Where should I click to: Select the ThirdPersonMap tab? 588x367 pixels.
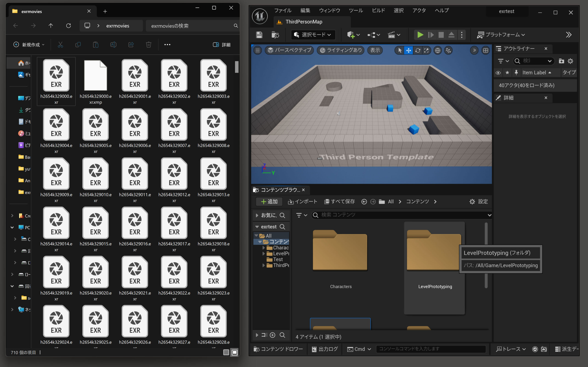pos(303,22)
